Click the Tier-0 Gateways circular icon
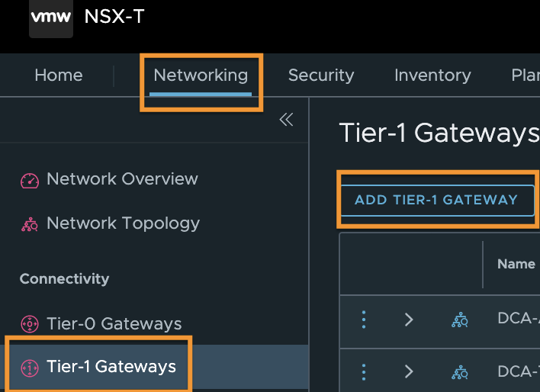540x392 pixels. click(x=30, y=324)
